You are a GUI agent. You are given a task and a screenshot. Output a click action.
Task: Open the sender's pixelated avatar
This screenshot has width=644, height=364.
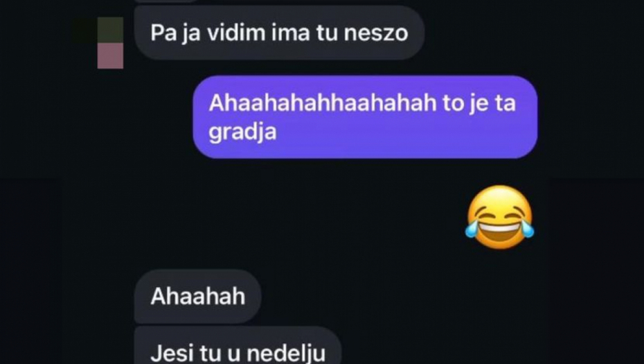click(x=110, y=43)
